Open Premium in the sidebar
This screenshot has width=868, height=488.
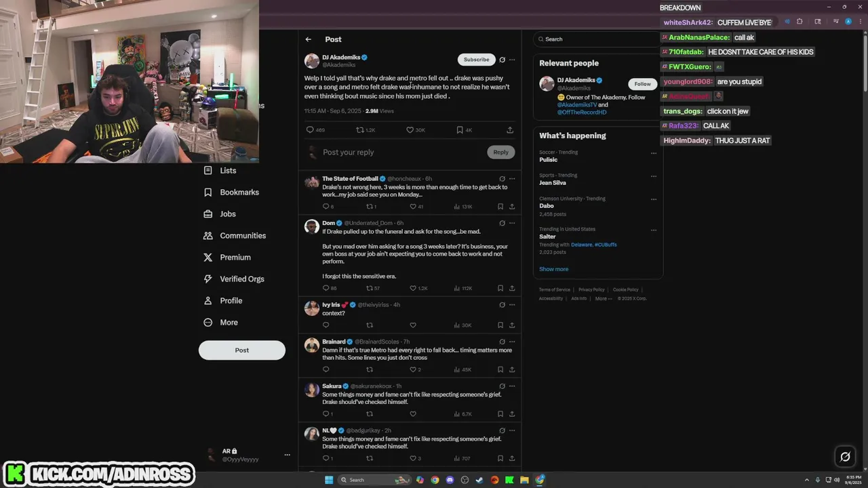coord(227,258)
